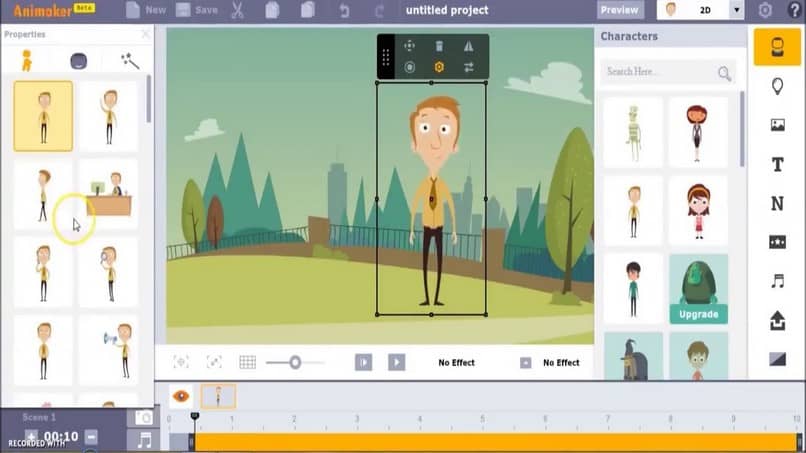Open the Text T sidebar icon
Screen dimensions: 806x453
[x=777, y=165]
